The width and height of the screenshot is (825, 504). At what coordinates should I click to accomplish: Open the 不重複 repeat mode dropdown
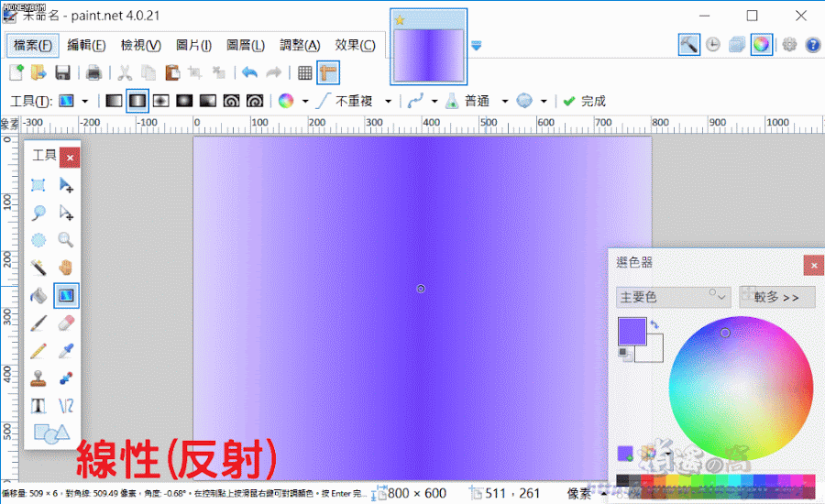pos(389,101)
